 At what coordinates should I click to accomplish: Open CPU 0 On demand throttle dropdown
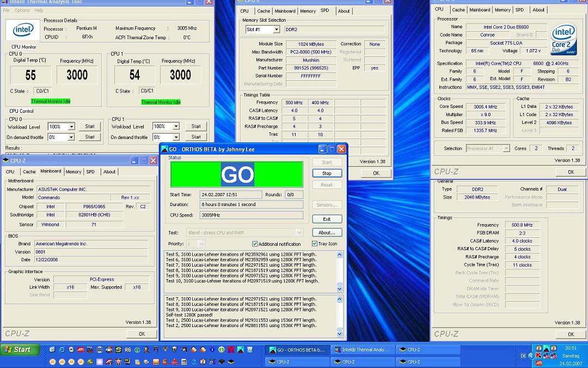click(71, 137)
